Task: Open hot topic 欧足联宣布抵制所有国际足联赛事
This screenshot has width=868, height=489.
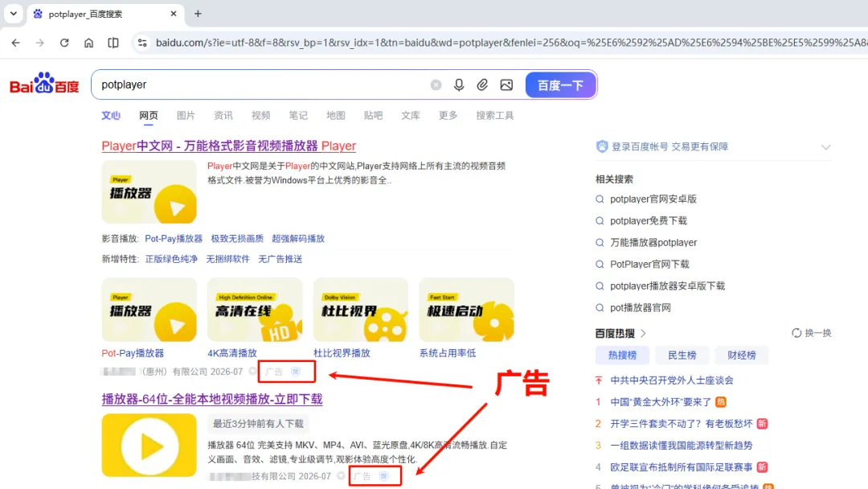Action: (681, 467)
